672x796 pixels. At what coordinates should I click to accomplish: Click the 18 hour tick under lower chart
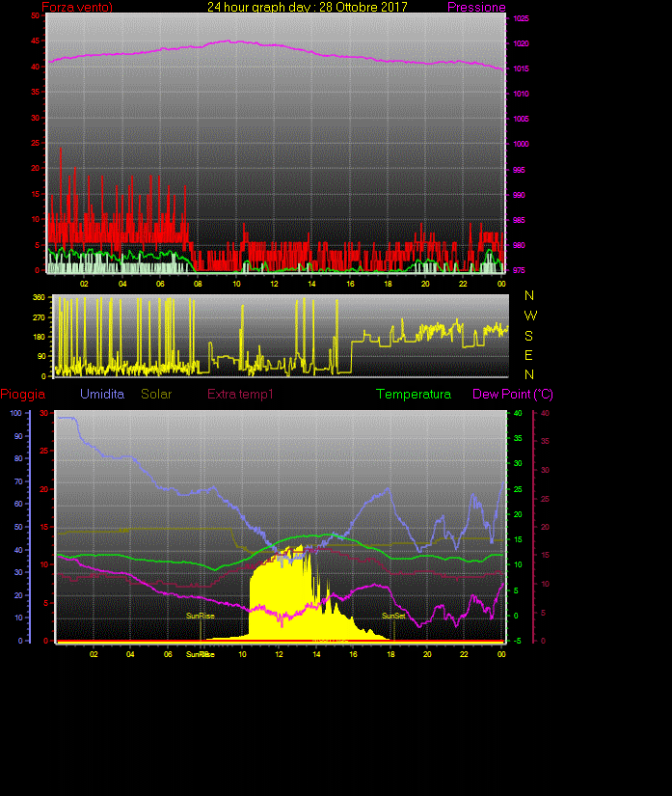click(x=391, y=654)
